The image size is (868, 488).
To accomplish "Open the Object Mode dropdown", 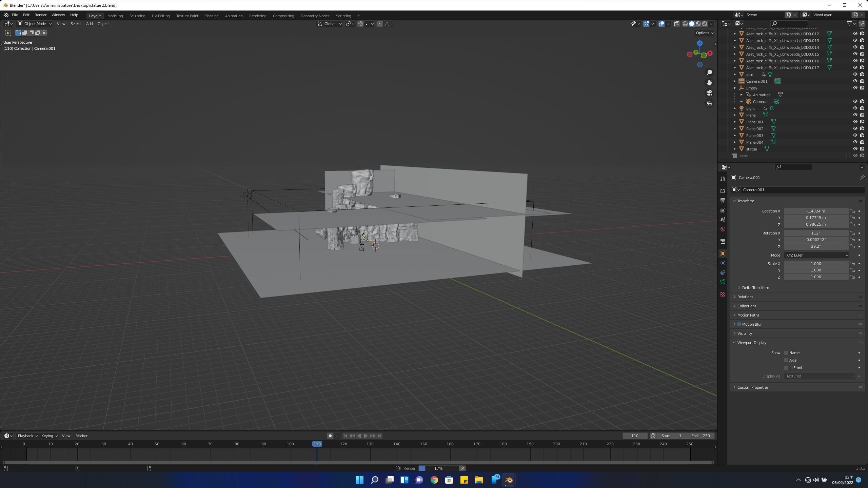I will click(35, 24).
